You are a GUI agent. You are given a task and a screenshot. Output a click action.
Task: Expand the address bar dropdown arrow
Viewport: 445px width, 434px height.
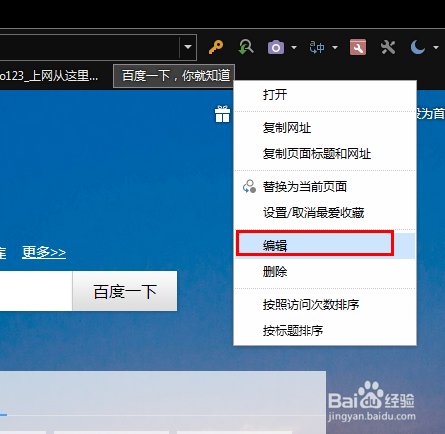[188, 47]
